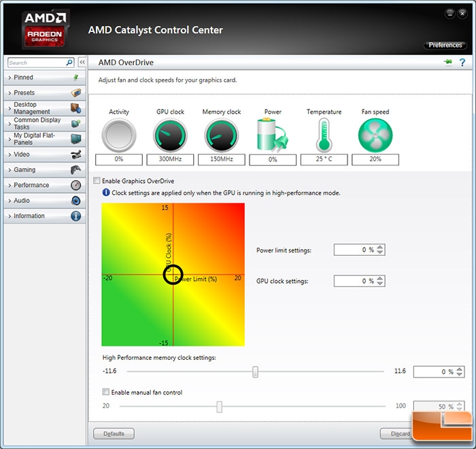This screenshot has height=449, width=476.
Task: Click the blue info icon beside the clock settings note
Action: [106, 193]
